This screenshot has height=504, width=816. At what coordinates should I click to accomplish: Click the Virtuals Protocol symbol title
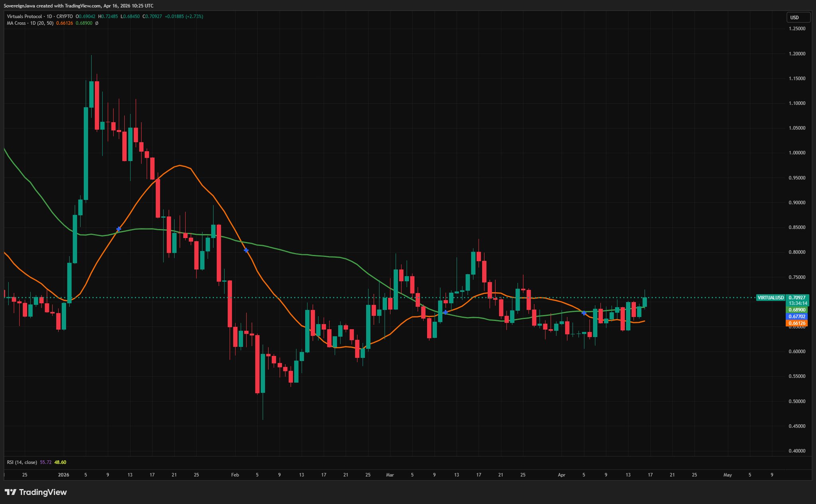(x=24, y=16)
